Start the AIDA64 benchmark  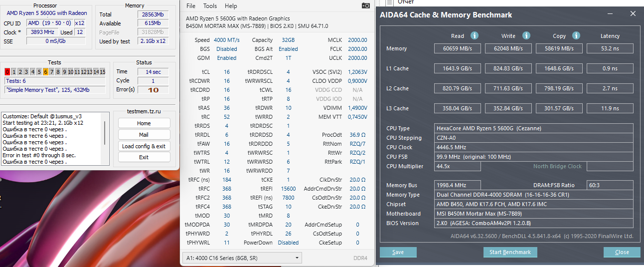tap(510, 252)
